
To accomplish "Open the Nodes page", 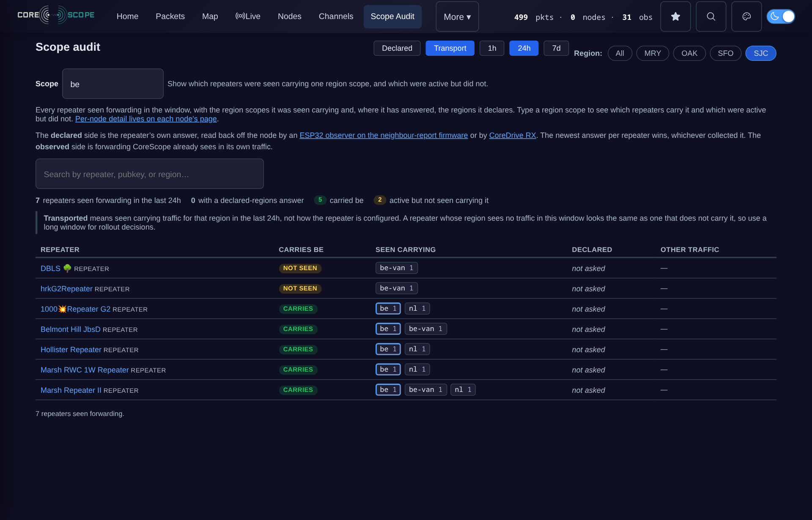I will coord(289,16).
